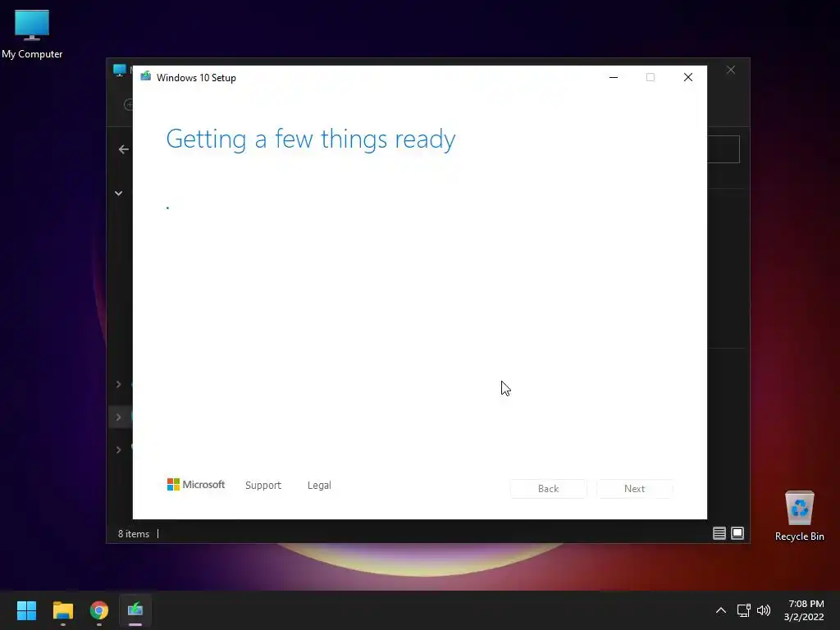The width and height of the screenshot is (840, 630).
Task: Open the Windows Start menu
Action: point(26,610)
